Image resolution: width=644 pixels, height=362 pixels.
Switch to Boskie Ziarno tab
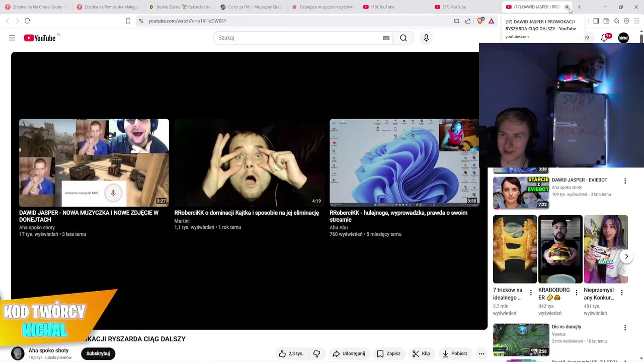180,7
